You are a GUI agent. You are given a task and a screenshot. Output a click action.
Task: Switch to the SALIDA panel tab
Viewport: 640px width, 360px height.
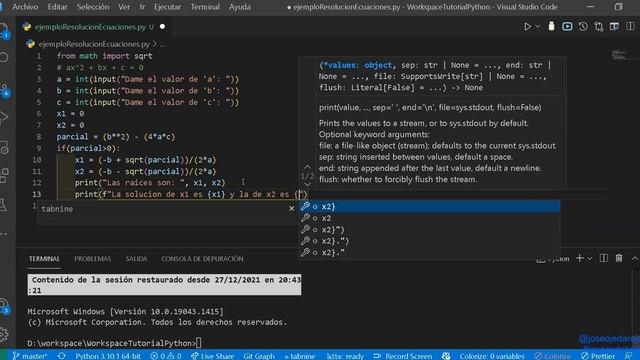pos(136,259)
